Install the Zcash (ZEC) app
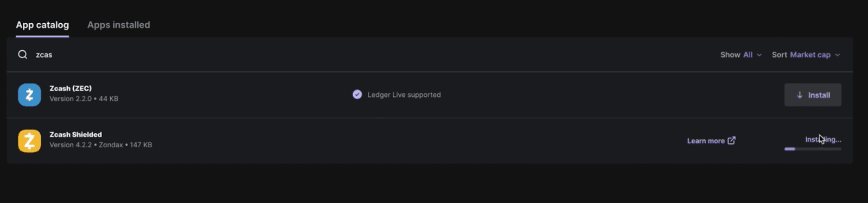868x203 pixels. click(813, 95)
